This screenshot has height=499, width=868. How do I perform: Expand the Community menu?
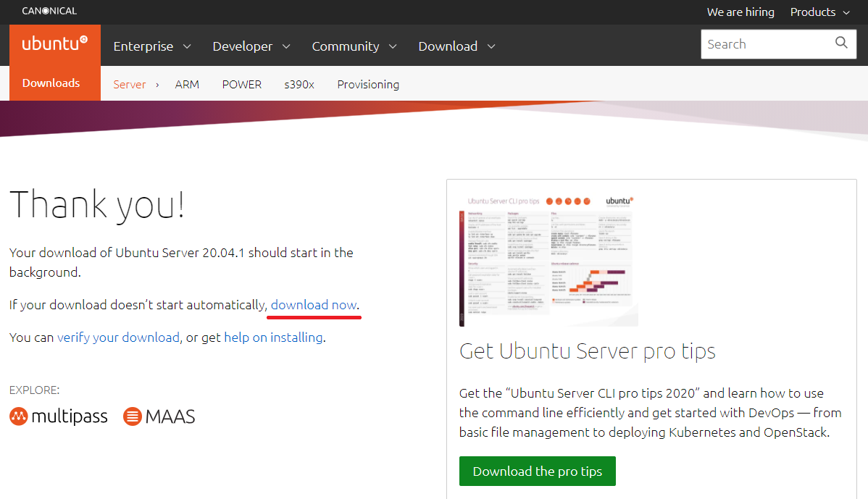pyautogui.click(x=354, y=46)
